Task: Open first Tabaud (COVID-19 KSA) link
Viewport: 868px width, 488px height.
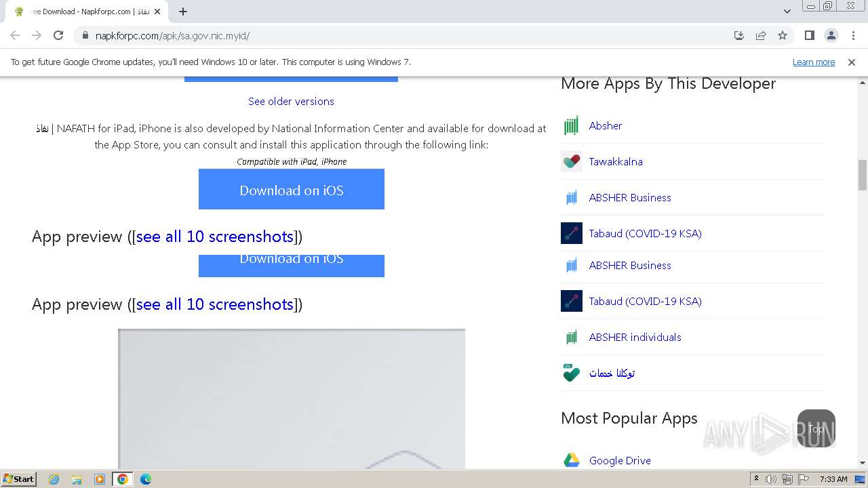Action: tap(646, 234)
